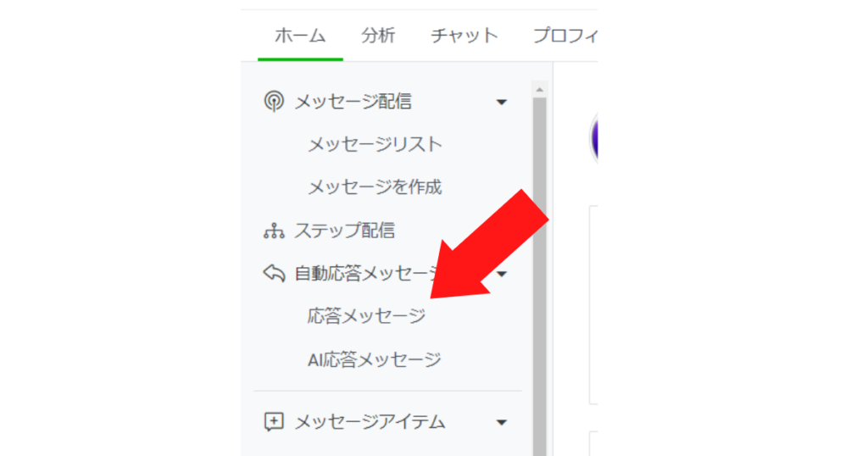Open メッセージリスト

point(375,144)
